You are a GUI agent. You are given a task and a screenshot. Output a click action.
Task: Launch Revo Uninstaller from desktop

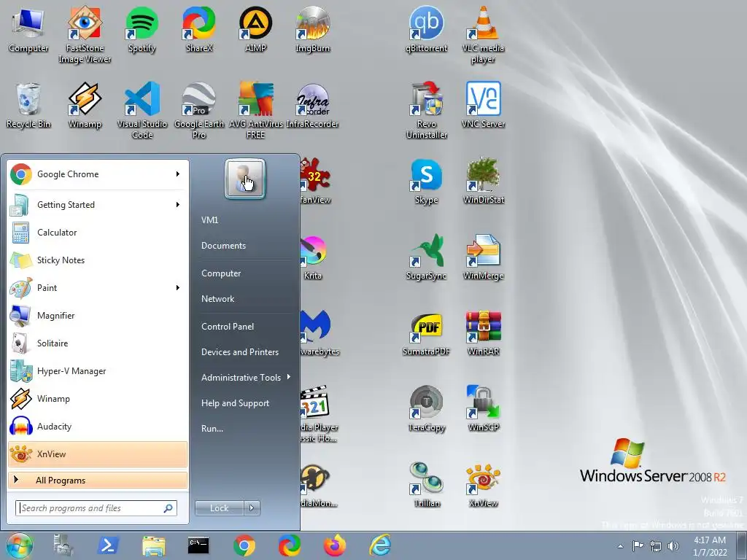[426, 111]
